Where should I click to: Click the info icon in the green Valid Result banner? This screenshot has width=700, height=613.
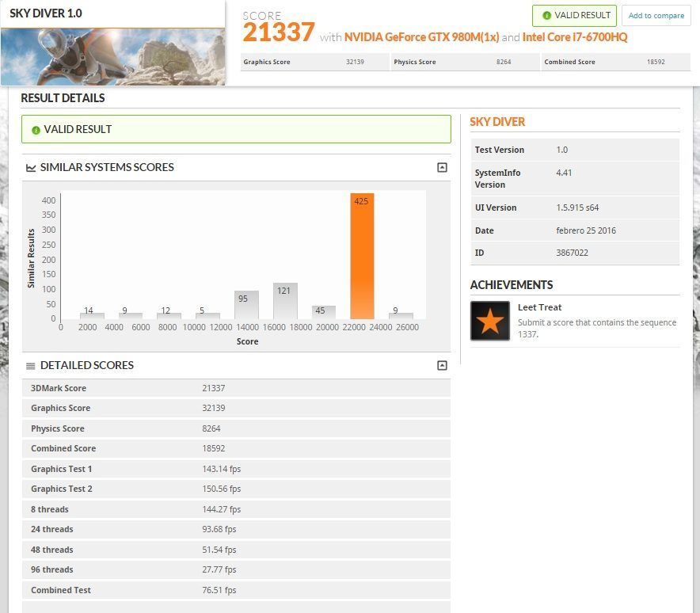coord(36,130)
